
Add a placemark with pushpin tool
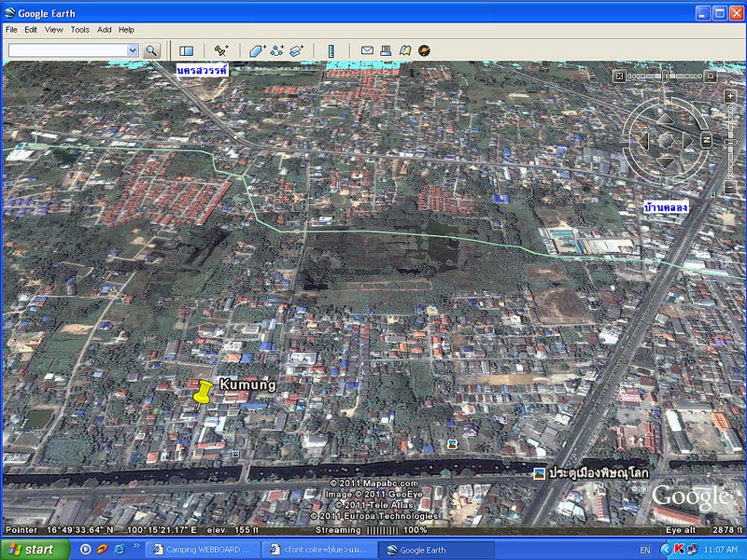pyautogui.click(x=221, y=50)
